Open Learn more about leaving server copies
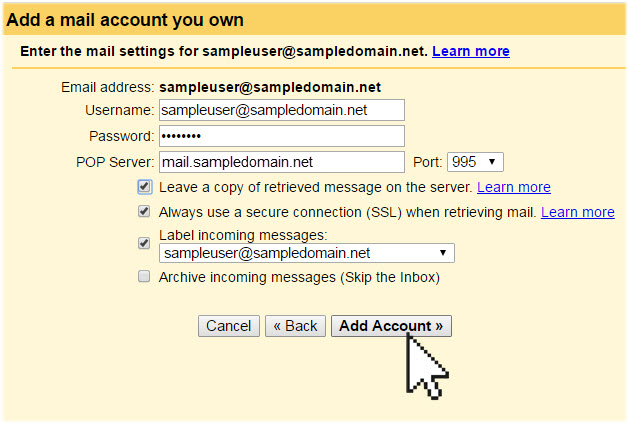629x424 pixels. (x=514, y=187)
